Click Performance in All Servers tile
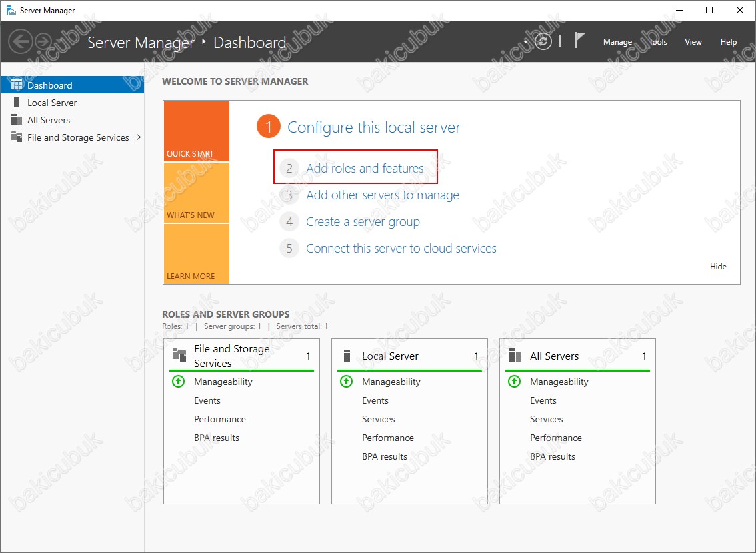The image size is (756, 553). 556,438
